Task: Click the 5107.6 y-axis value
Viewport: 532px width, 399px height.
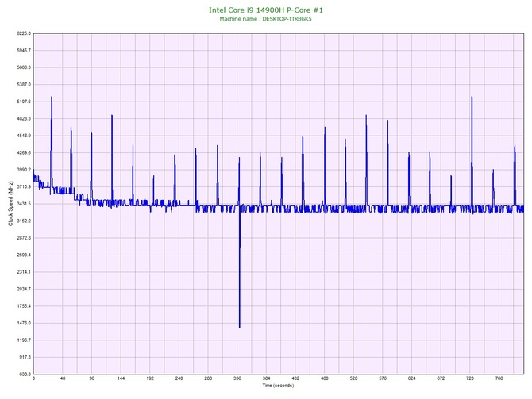Action: tap(24, 102)
